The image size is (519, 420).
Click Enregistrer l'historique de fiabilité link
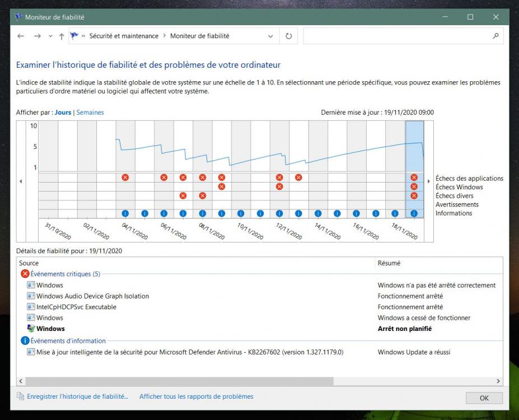[x=78, y=396]
